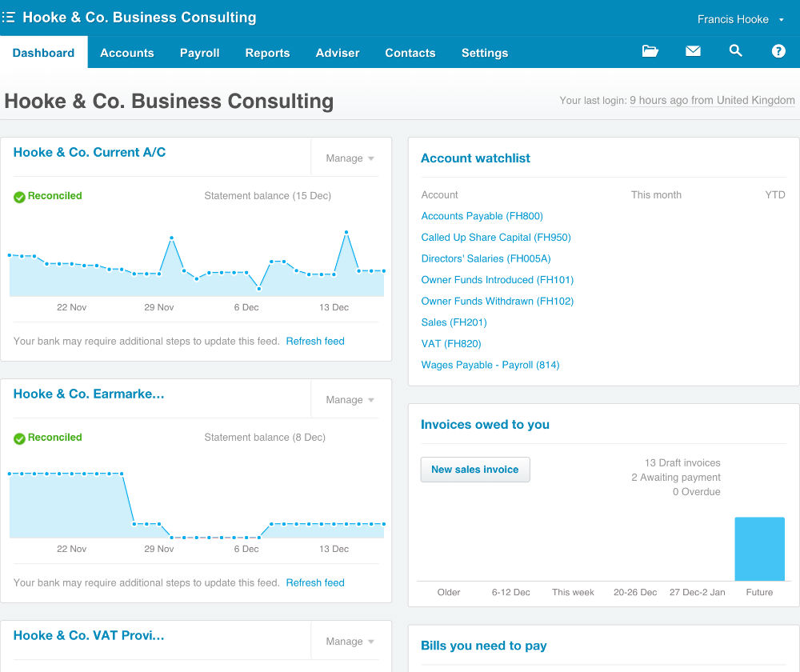This screenshot has width=800, height=672.
Task: Click the "This month" column header
Action: [x=656, y=195]
